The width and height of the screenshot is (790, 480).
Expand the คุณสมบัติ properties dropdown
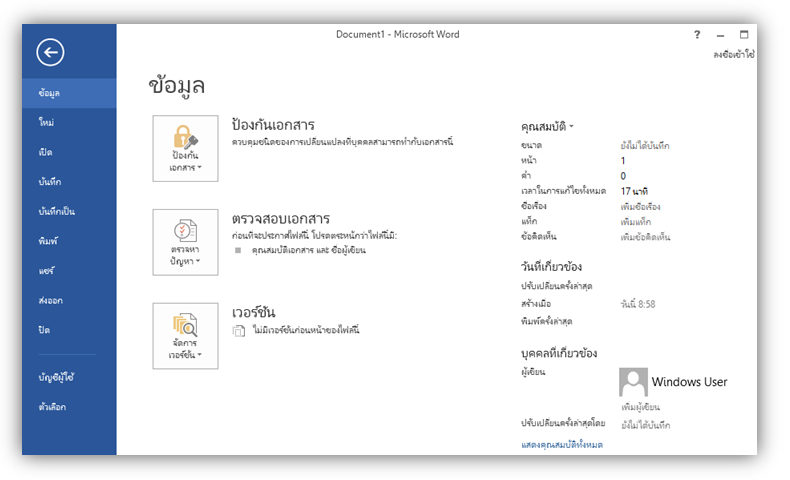pyautogui.click(x=547, y=126)
